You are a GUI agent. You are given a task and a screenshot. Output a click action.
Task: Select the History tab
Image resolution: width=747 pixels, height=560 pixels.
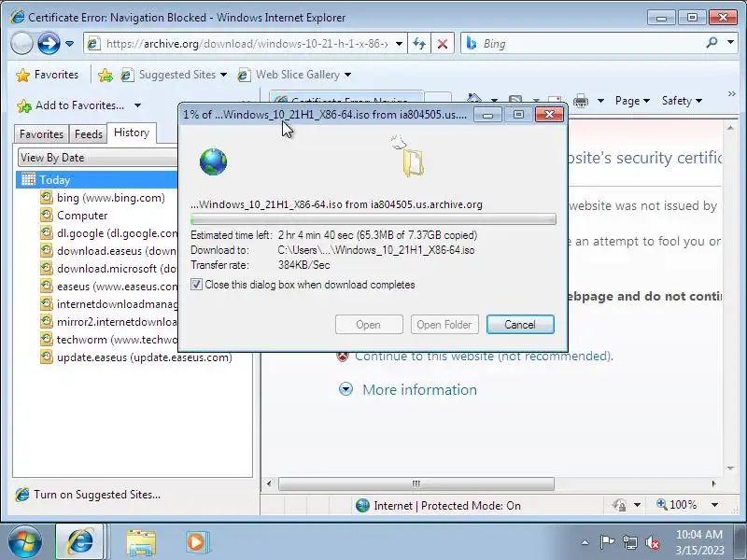pyautogui.click(x=132, y=133)
